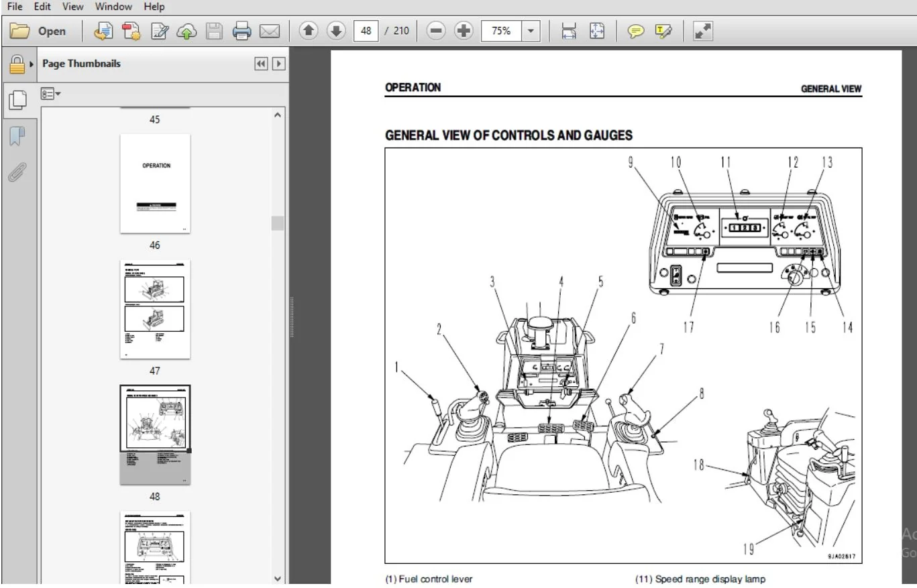Click thumbnails scrollbar down arrow
This screenshot has width=917, height=588.
coord(278,578)
